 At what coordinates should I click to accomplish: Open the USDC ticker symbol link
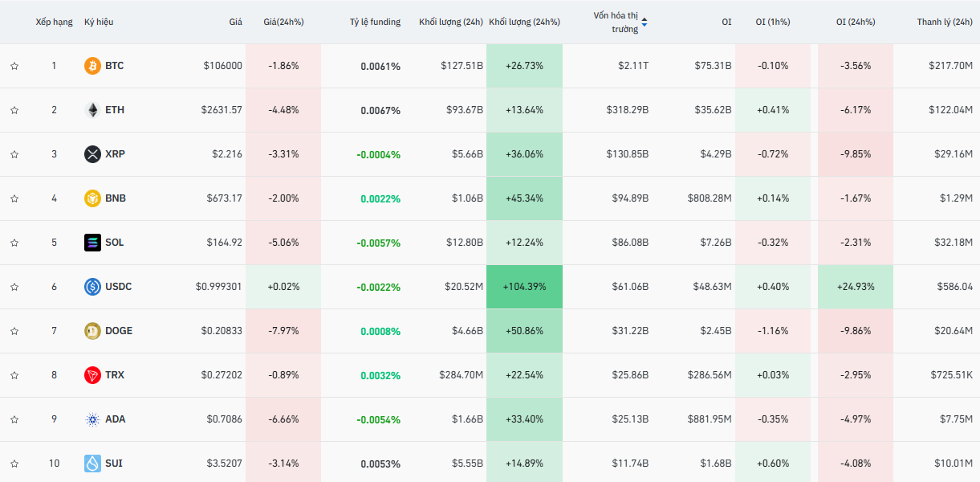pos(119,287)
